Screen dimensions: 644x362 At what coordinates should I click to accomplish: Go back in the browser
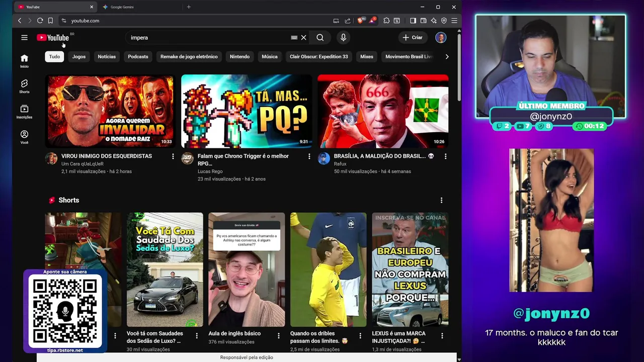pos(20,21)
